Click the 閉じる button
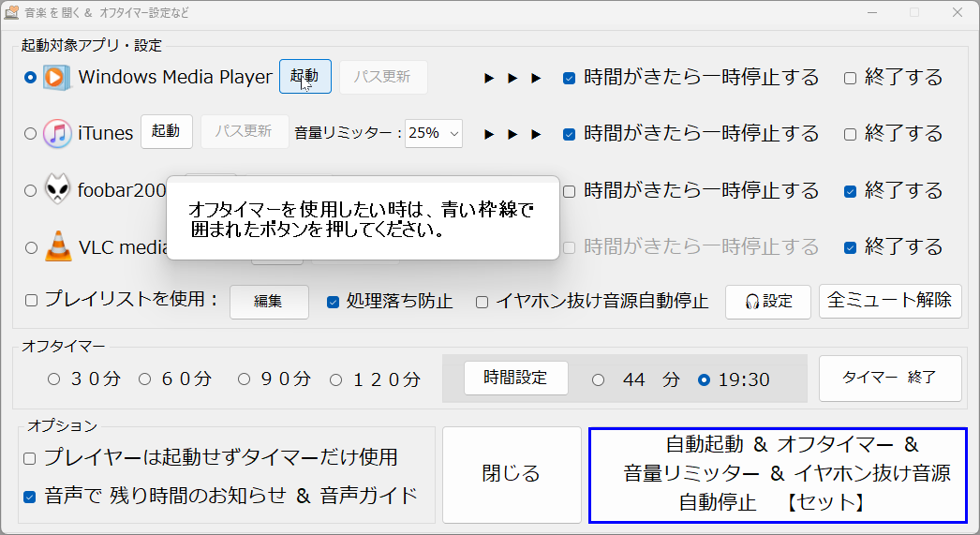Screen dimensions: 980x535 [x=512, y=475]
